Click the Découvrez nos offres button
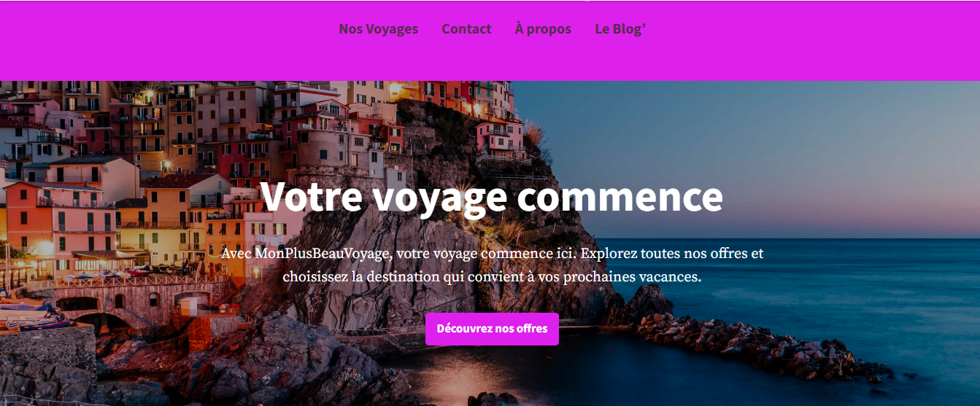 point(492,329)
